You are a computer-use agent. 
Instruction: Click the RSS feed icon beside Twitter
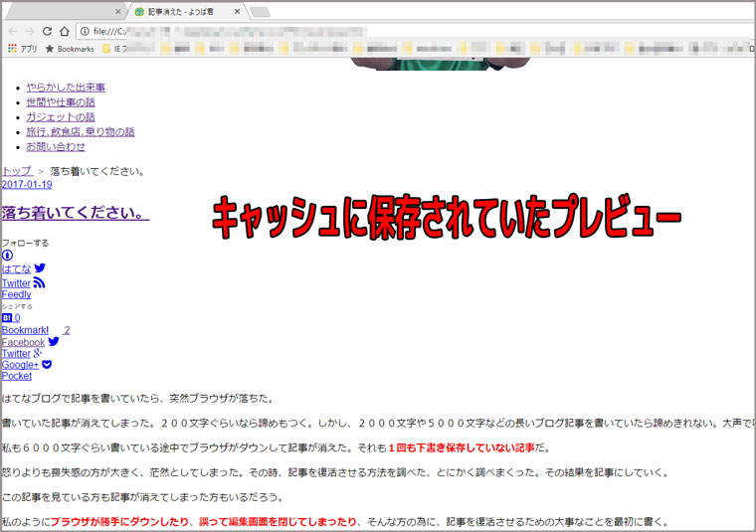(39, 282)
